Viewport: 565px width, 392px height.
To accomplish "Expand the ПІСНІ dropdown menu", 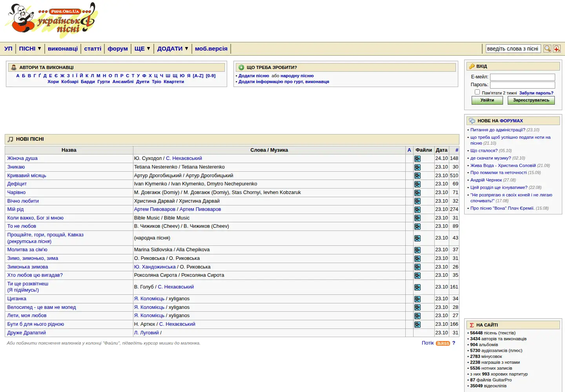I will tap(30, 49).
